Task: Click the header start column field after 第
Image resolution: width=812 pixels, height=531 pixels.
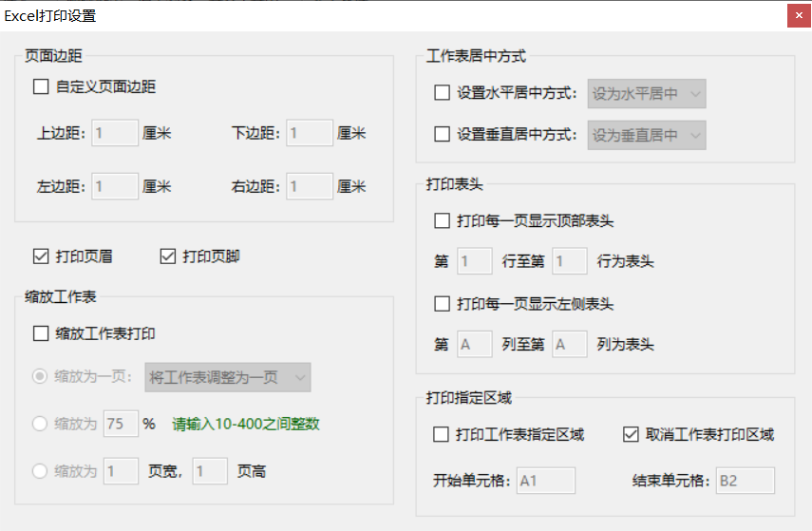Action: click(x=474, y=344)
